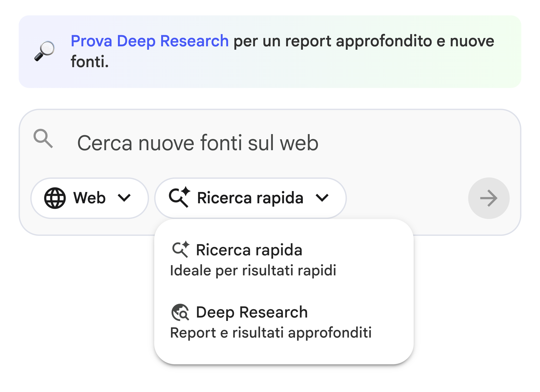
Task: Click the 'Report e risultati approfonditi' description
Action: tap(271, 333)
